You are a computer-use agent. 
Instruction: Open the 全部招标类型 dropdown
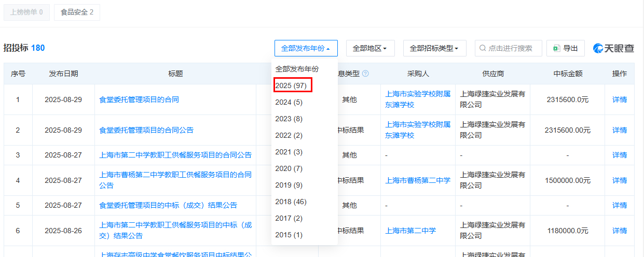(434, 48)
